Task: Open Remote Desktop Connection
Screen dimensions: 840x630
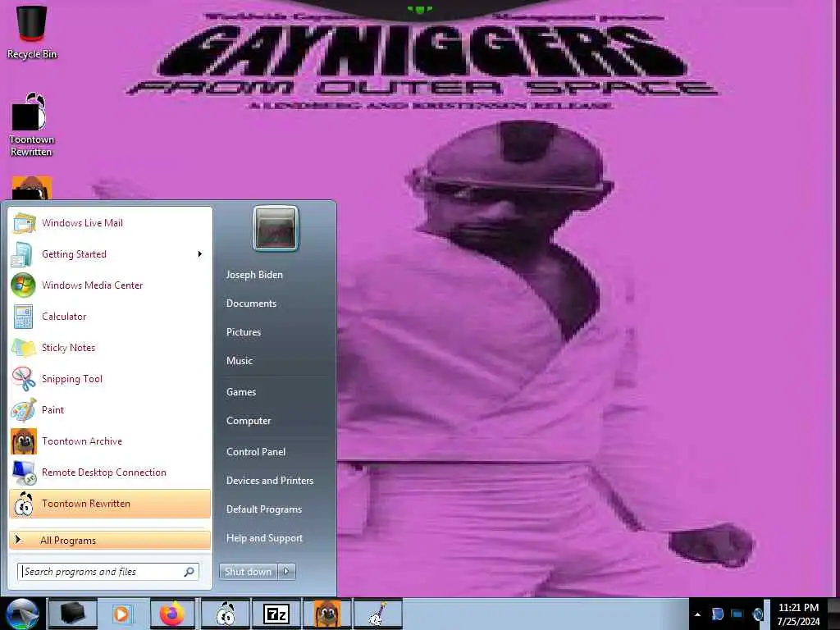Action: coord(110,472)
